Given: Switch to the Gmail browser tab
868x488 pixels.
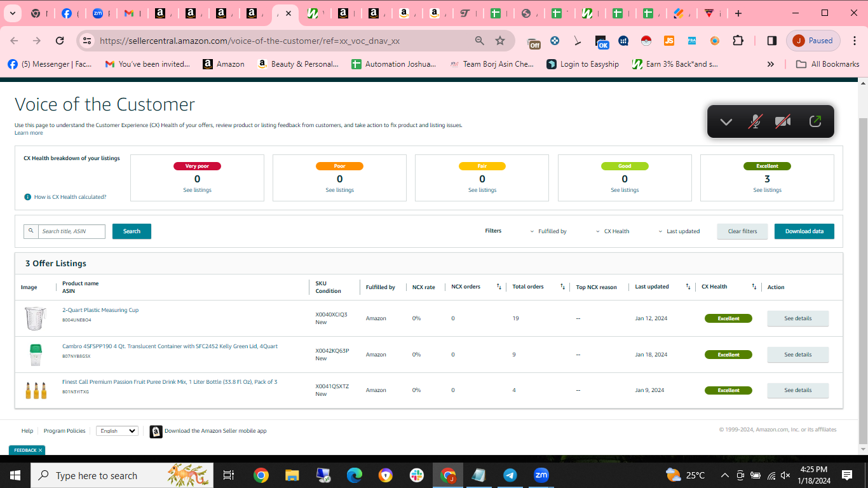Looking at the screenshot, I should [129, 13].
